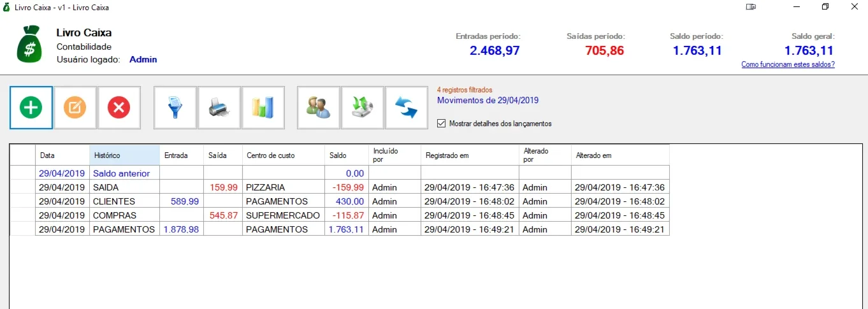
Task: Select the Saldo anterior row
Action: (340, 173)
